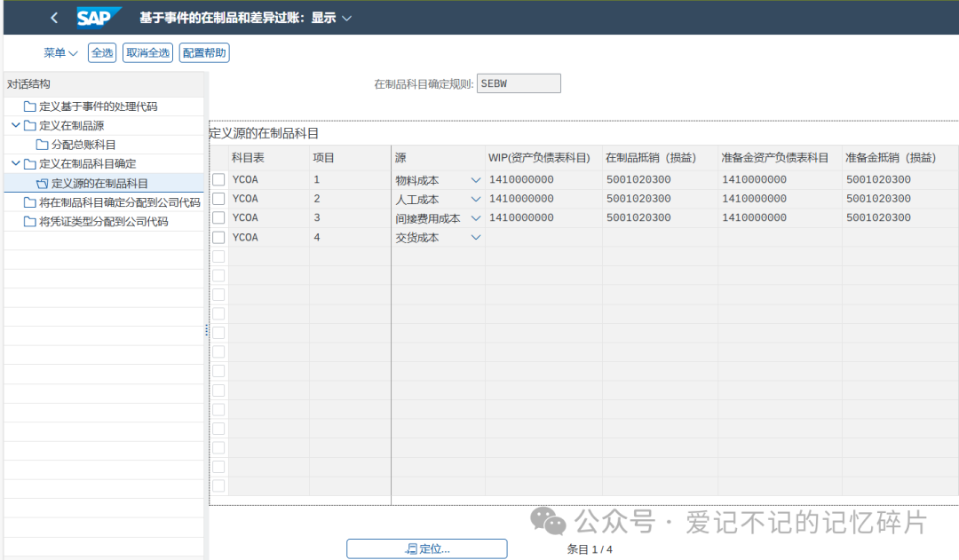Click folder icon of 将在制品科目确定分配到公司代码
The width and height of the screenshot is (959, 560).
(x=29, y=202)
